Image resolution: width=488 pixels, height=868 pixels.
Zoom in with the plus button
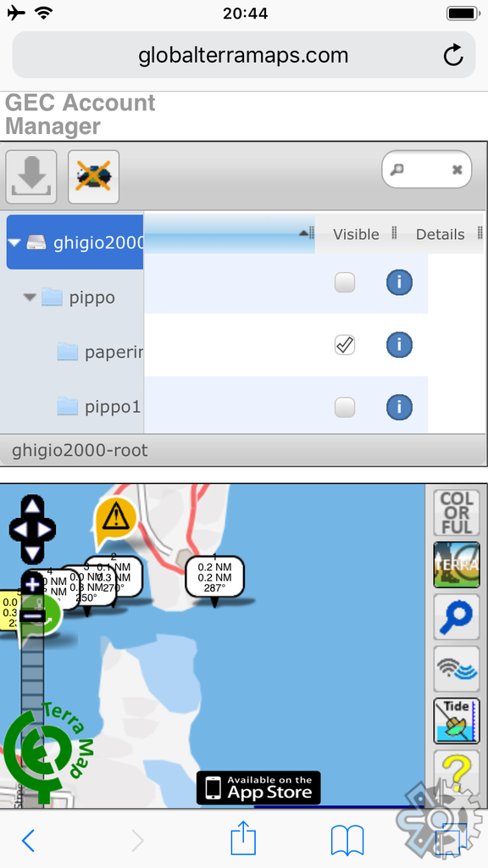point(33,583)
